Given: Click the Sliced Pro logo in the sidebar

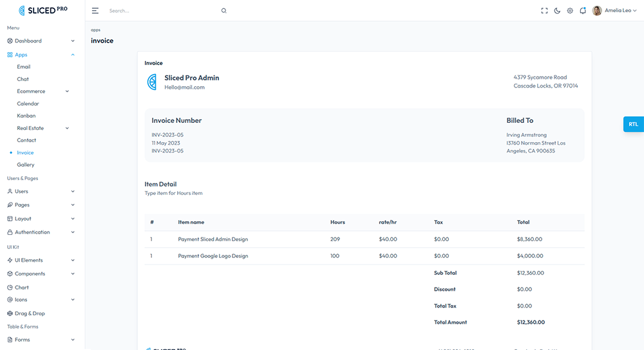Looking at the screenshot, I should [43, 10].
